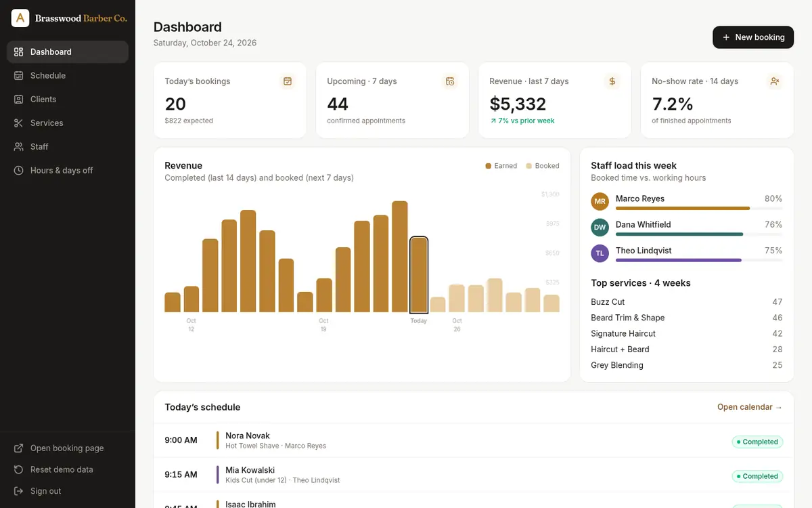Image resolution: width=812 pixels, height=508 pixels.
Task: Open Services in the sidebar
Action: click(x=68, y=123)
